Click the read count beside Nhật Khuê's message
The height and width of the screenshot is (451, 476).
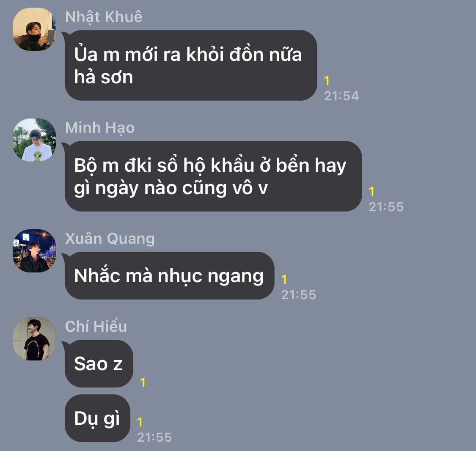pyautogui.click(x=327, y=81)
